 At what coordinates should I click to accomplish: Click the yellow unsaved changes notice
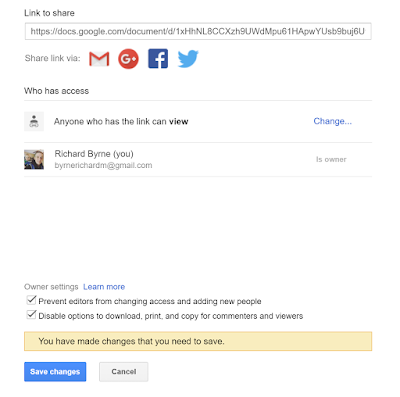coord(198,341)
